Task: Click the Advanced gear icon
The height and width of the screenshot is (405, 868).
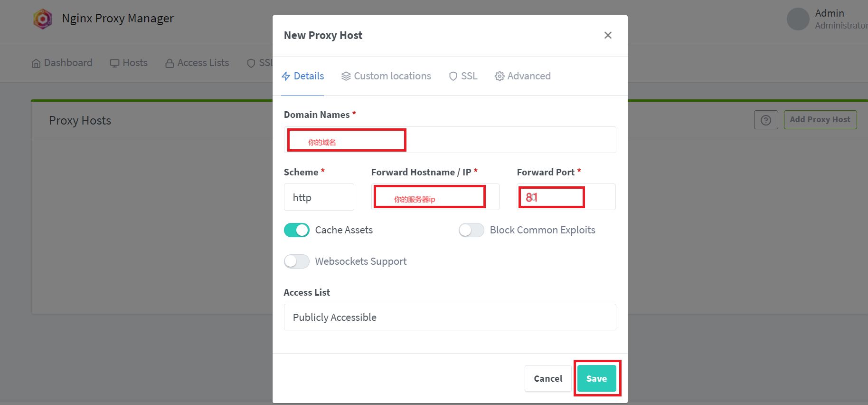Action: [x=499, y=77]
